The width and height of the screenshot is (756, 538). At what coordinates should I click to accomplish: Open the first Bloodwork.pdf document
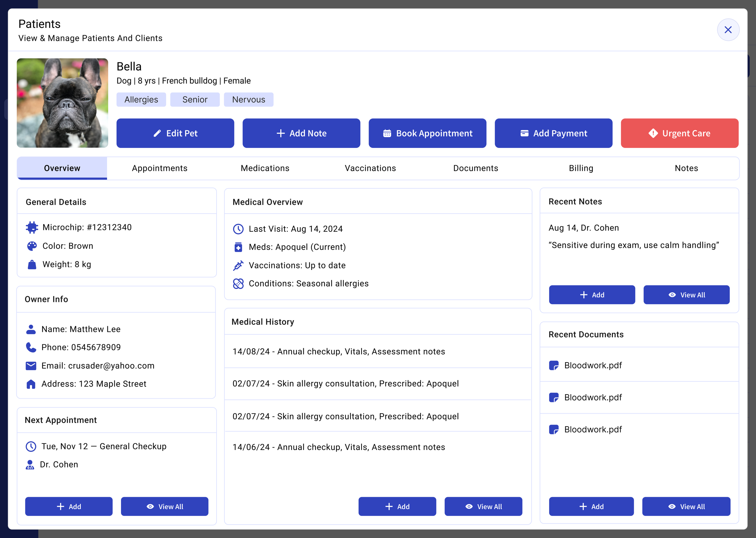[x=592, y=365]
